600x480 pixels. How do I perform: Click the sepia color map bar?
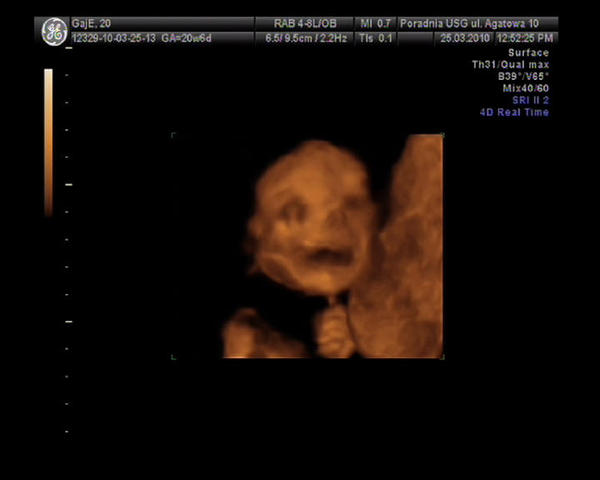tap(47, 142)
